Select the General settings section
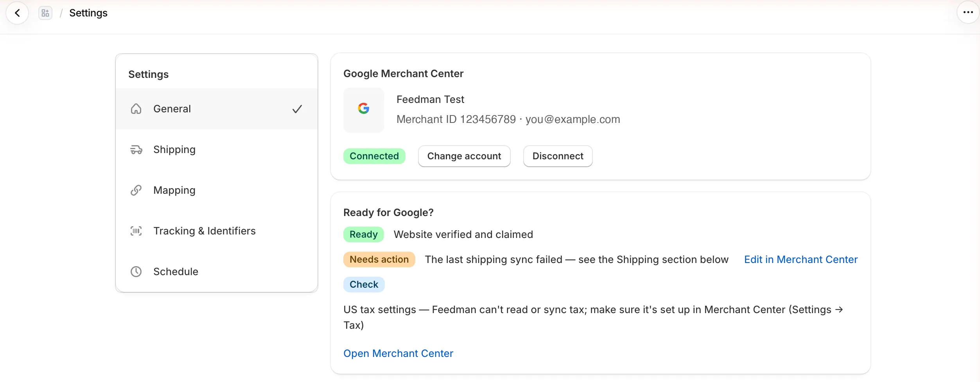Viewport: 980px width, 382px height. click(217, 109)
